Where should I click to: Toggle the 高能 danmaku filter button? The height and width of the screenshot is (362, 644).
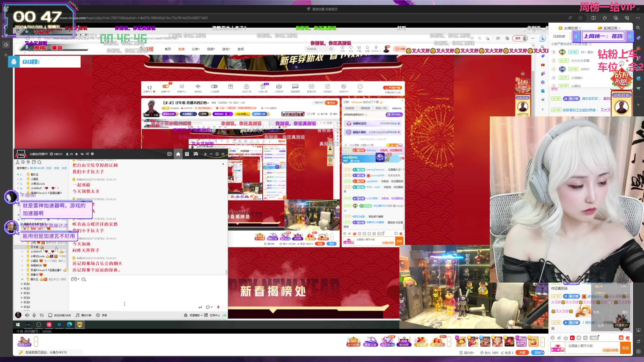[594, 338]
